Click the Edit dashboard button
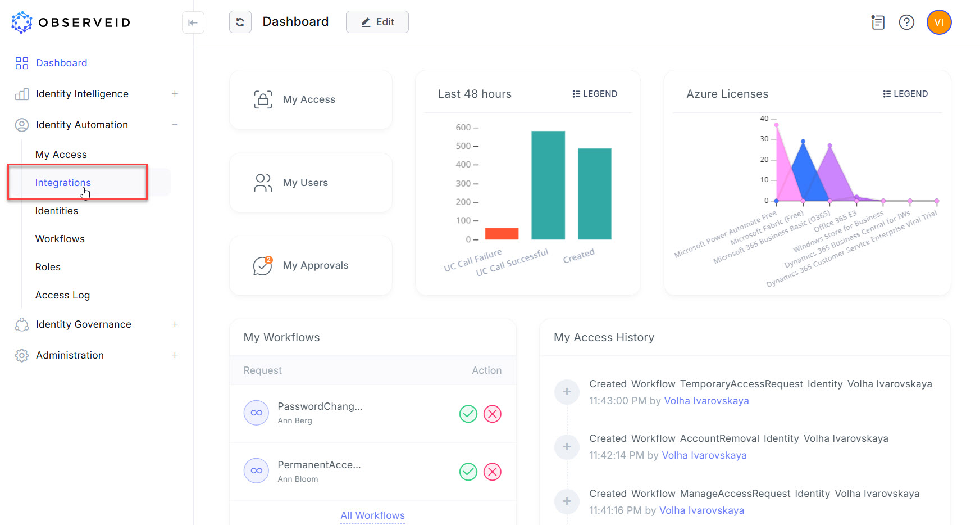The image size is (980, 525). pyautogui.click(x=377, y=22)
